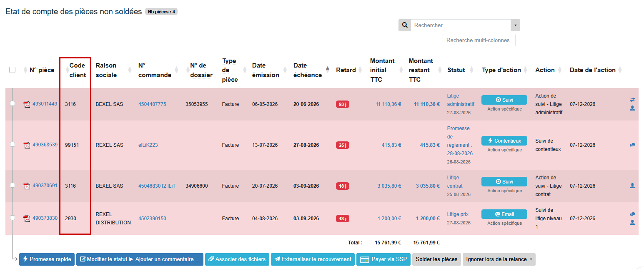This screenshot has height=269, width=644.
Task: Click the amount link 3 035,80 € in Montant initial
Action: (x=389, y=186)
